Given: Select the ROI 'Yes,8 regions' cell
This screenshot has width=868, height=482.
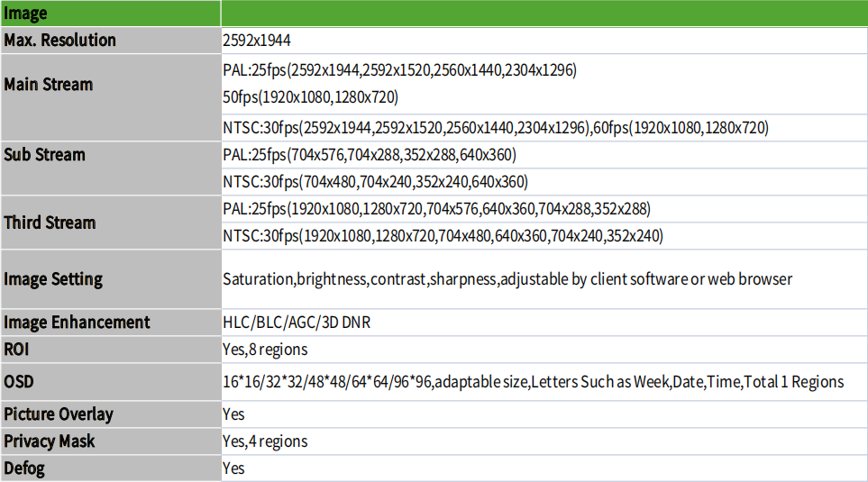Looking at the screenshot, I should coord(544,350).
